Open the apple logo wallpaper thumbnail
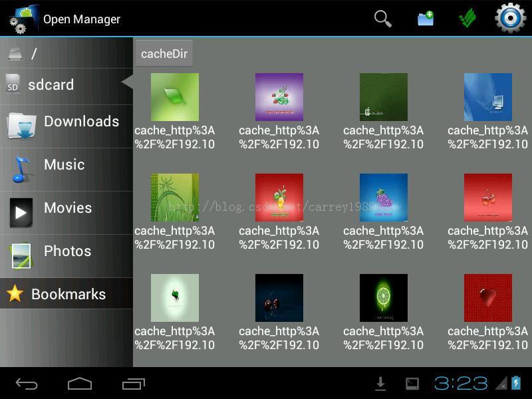Screen dimensions: 532x399 pos(384,97)
